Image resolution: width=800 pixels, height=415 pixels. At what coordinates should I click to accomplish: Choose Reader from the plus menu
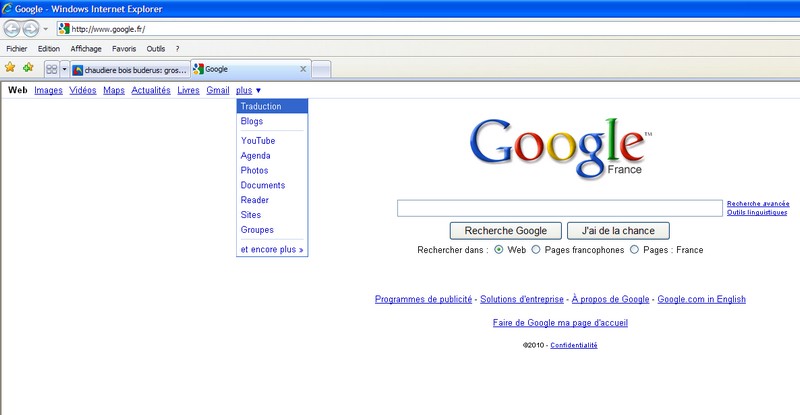[x=272, y=200]
